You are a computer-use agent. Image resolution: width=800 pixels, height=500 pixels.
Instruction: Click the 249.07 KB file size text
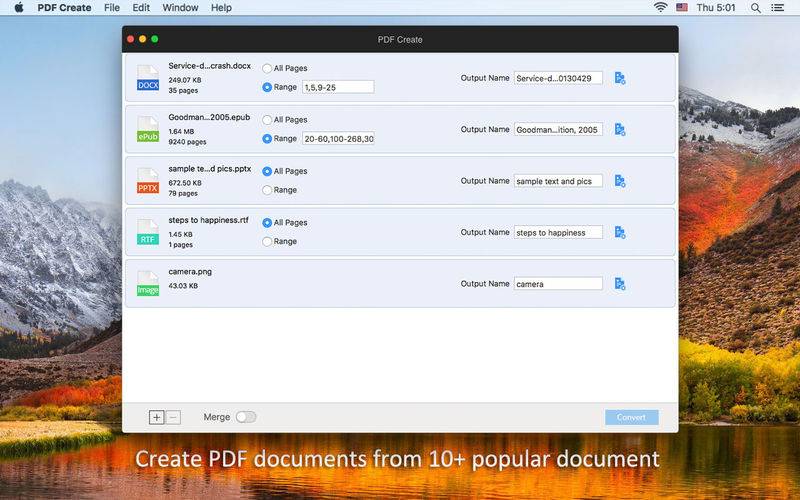click(x=185, y=80)
